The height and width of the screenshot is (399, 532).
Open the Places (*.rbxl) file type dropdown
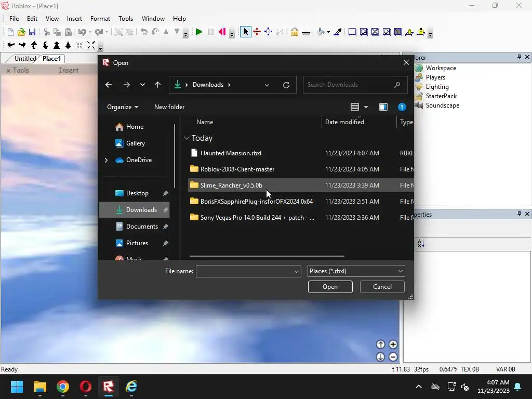pyautogui.click(x=356, y=271)
